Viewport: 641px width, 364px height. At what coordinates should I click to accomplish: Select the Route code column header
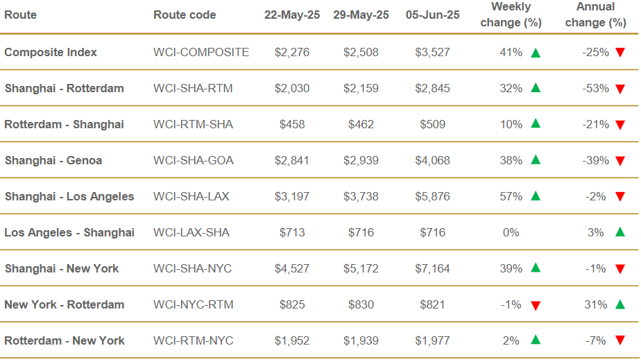[x=185, y=15]
